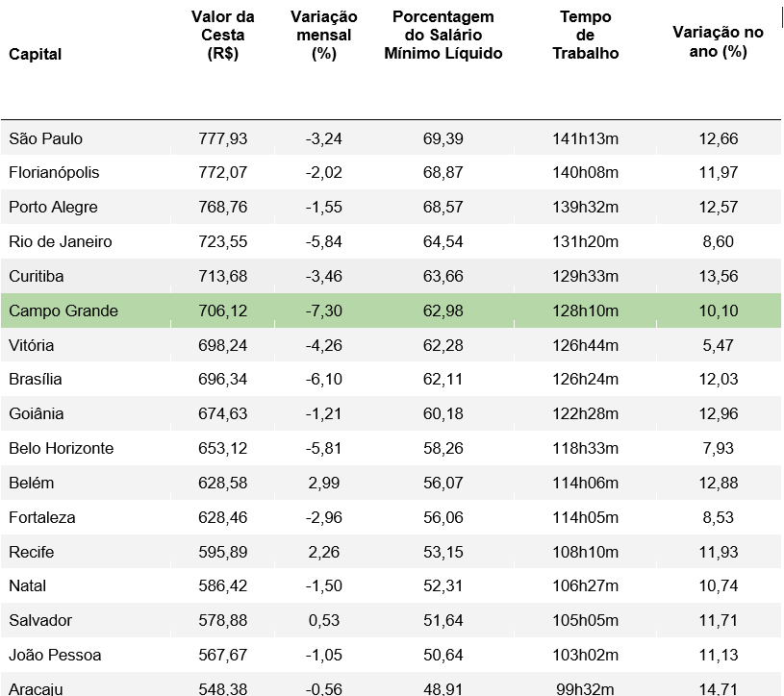Select Campo Grande's basket value 706,12
The height and width of the screenshot is (696, 784).
222,311
